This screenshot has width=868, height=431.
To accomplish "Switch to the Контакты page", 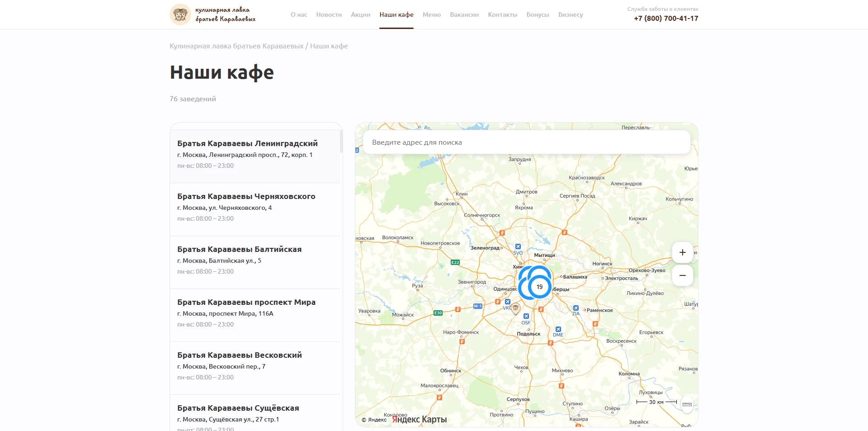I will (x=502, y=14).
